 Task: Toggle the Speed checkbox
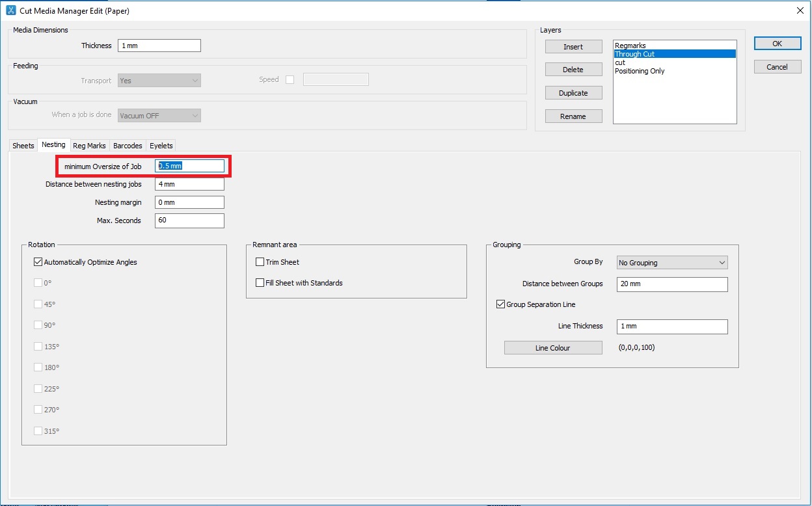pos(290,79)
